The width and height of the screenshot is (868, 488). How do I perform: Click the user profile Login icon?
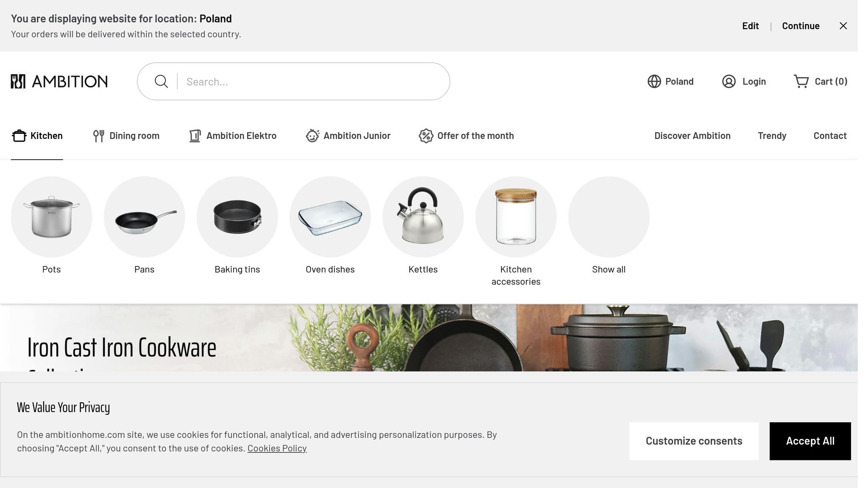[x=729, y=81]
